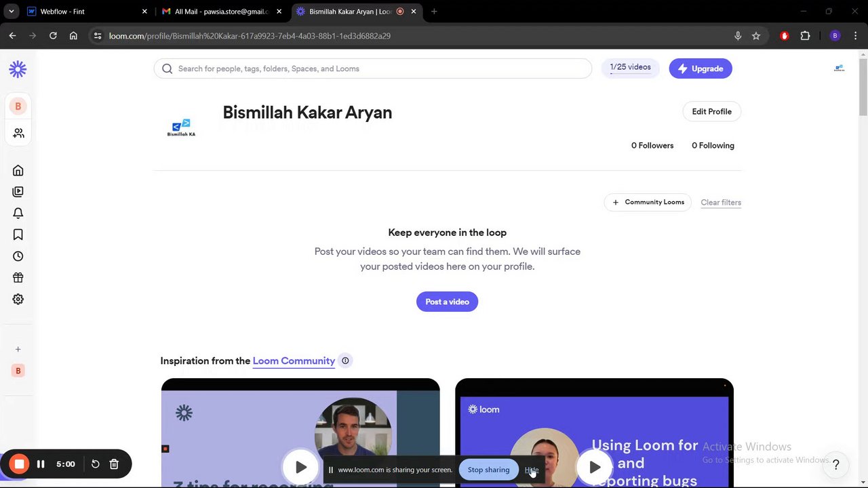View 0 Following
This screenshot has height=488, width=868.
(713, 146)
